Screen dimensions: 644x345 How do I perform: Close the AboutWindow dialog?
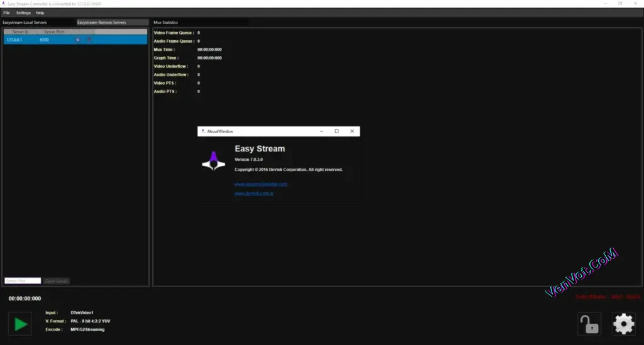point(352,131)
